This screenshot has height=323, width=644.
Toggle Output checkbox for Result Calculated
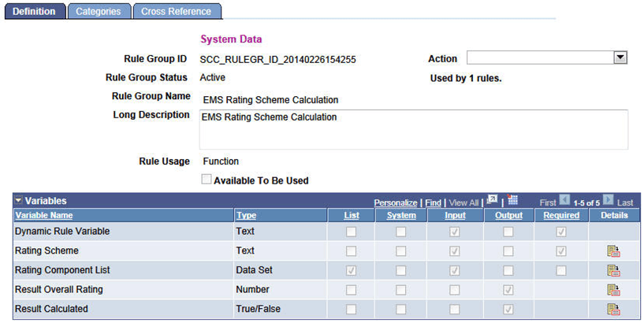(x=508, y=309)
